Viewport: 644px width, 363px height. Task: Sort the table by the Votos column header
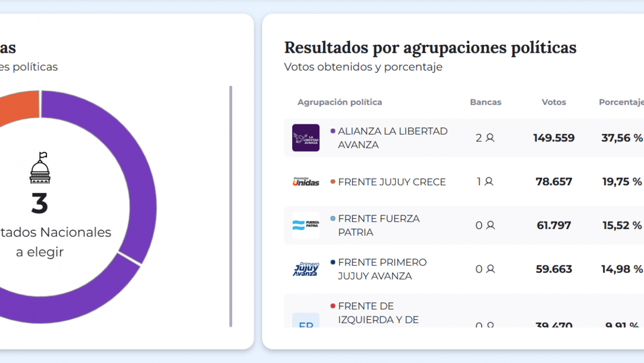pyautogui.click(x=553, y=102)
